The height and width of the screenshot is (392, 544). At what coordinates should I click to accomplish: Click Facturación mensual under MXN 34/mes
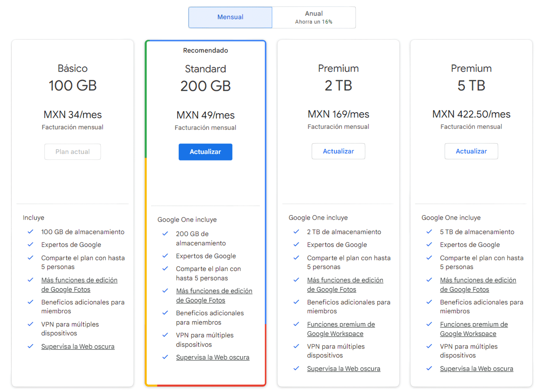(x=72, y=127)
